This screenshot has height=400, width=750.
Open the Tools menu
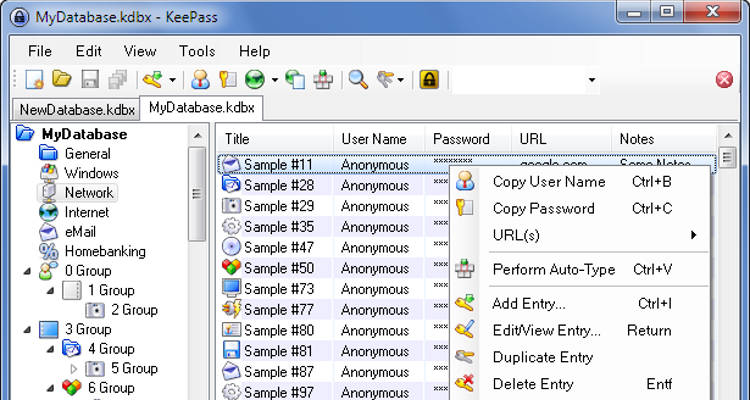197,51
